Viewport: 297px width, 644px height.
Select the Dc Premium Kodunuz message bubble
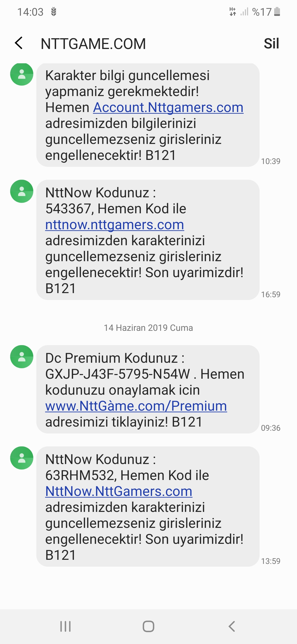(148, 389)
